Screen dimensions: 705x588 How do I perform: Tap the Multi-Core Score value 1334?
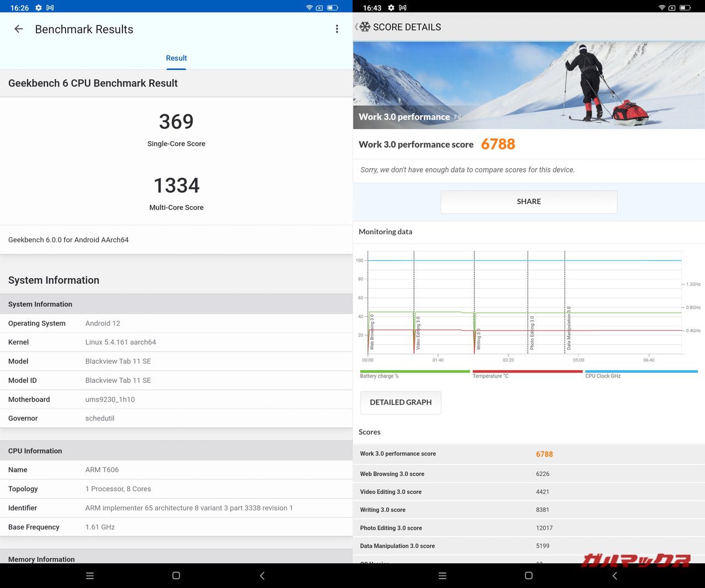pos(176,186)
